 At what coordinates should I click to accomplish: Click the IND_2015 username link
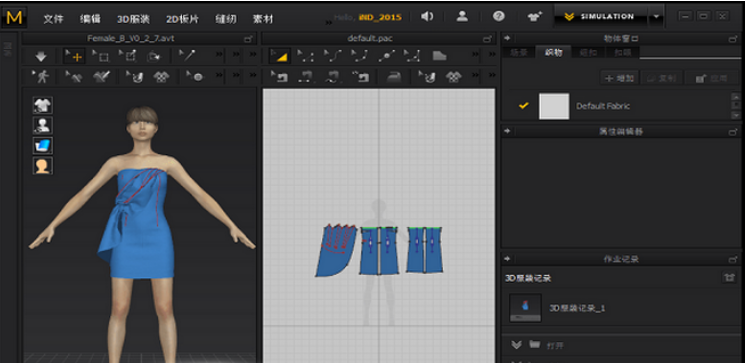[x=380, y=17]
